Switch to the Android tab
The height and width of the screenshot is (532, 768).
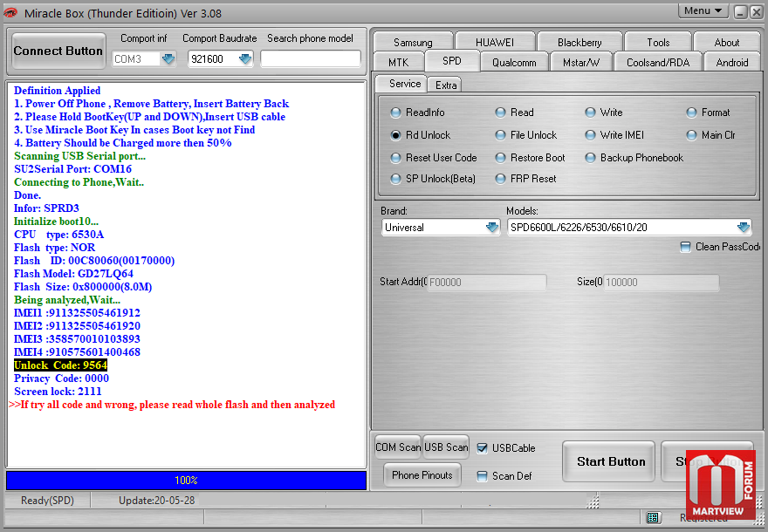(731, 63)
